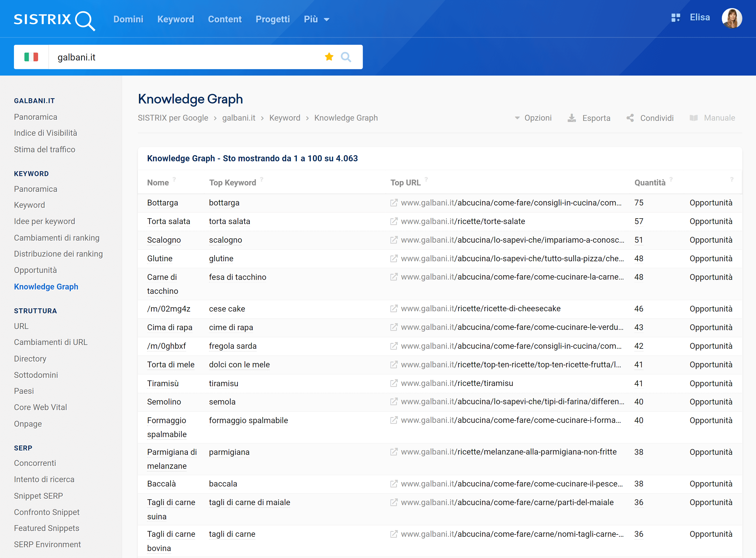Click the galbani.it search input field
Screen dimensions: 756x558
(x=188, y=57)
